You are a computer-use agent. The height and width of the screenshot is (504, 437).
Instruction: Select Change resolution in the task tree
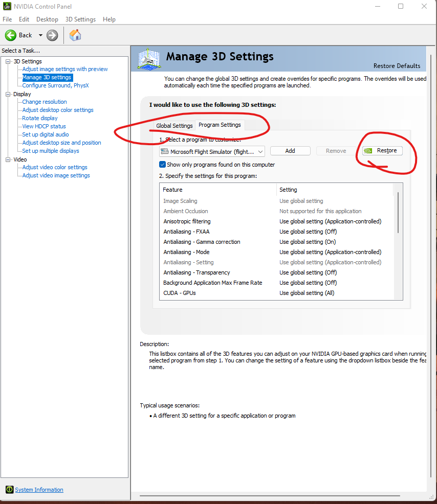pyautogui.click(x=45, y=102)
